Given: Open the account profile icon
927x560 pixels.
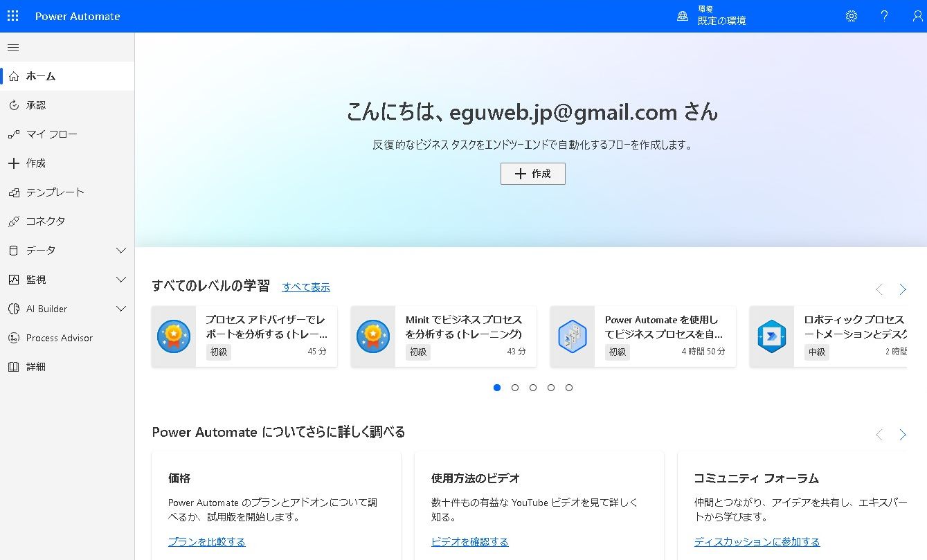Looking at the screenshot, I should click(x=917, y=15).
